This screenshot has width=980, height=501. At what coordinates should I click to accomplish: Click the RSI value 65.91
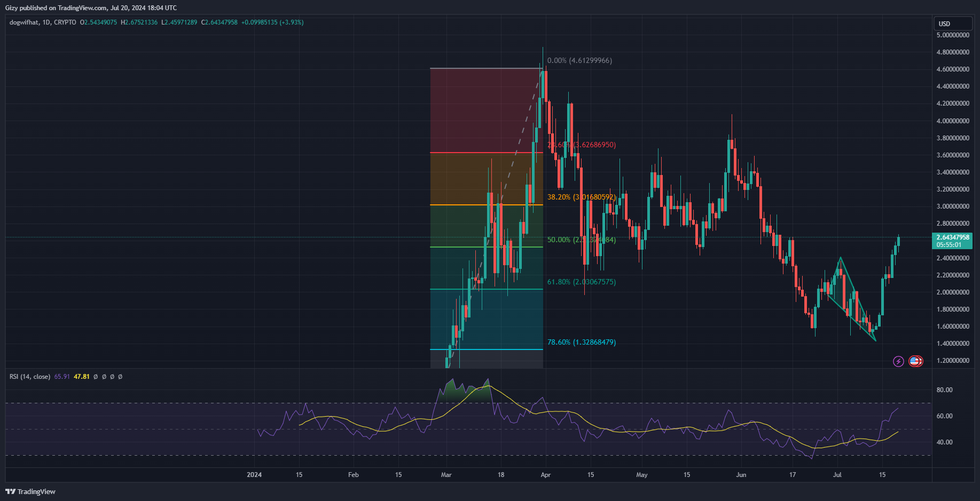[62, 377]
